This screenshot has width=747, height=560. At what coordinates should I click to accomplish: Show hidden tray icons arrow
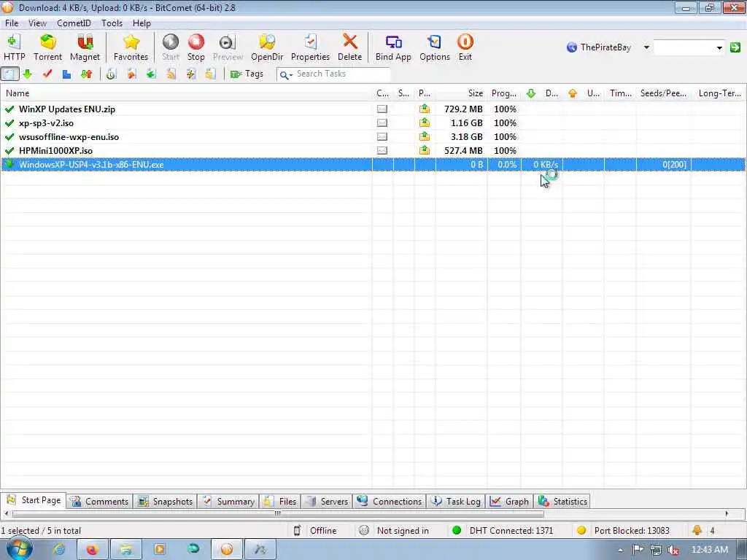tap(620, 551)
